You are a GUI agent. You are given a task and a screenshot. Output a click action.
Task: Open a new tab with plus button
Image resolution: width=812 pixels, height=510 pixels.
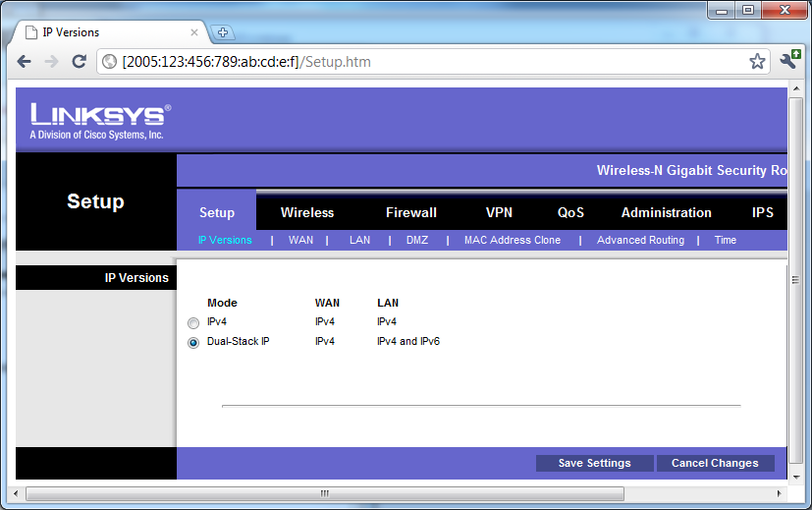pos(223,32)
